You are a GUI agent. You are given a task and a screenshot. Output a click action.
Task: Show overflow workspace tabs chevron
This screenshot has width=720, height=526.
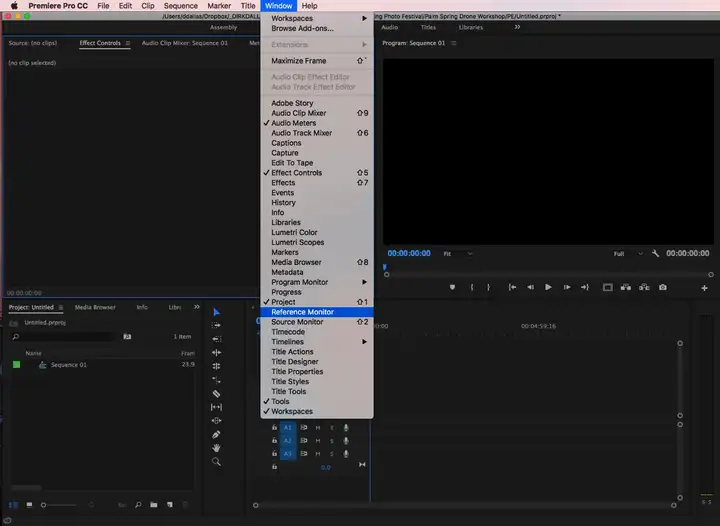click(518, 27)
